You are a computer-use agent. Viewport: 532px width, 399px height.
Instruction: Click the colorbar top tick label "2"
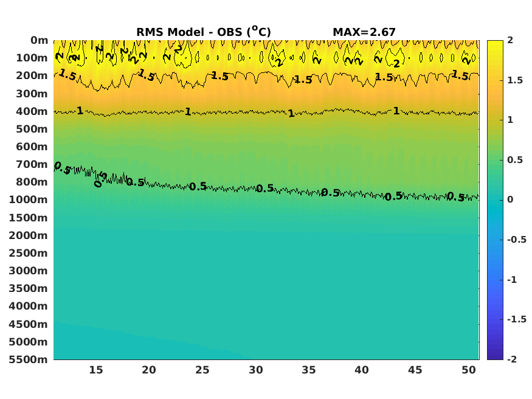click(510, 40)
